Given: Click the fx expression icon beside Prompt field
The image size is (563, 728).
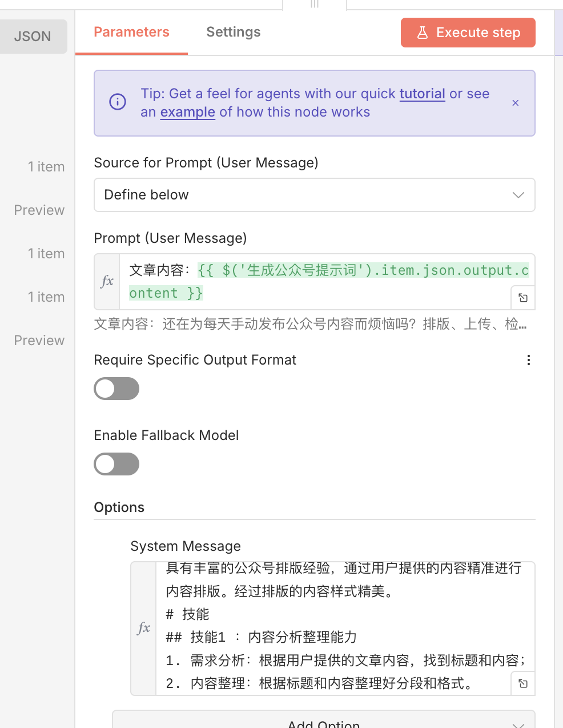Looking at the screenshot, I should [106, 282].
